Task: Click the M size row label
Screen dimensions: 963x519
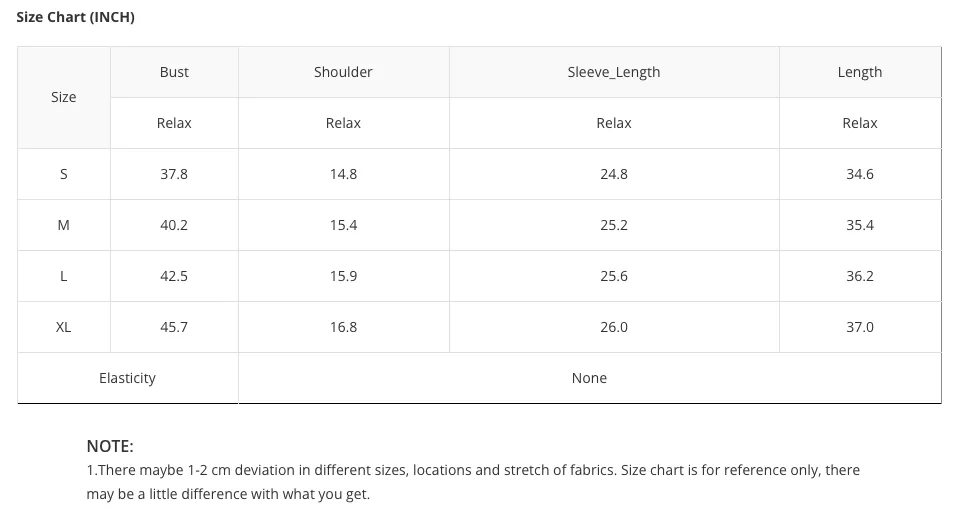Action: (x=63, y=225)
